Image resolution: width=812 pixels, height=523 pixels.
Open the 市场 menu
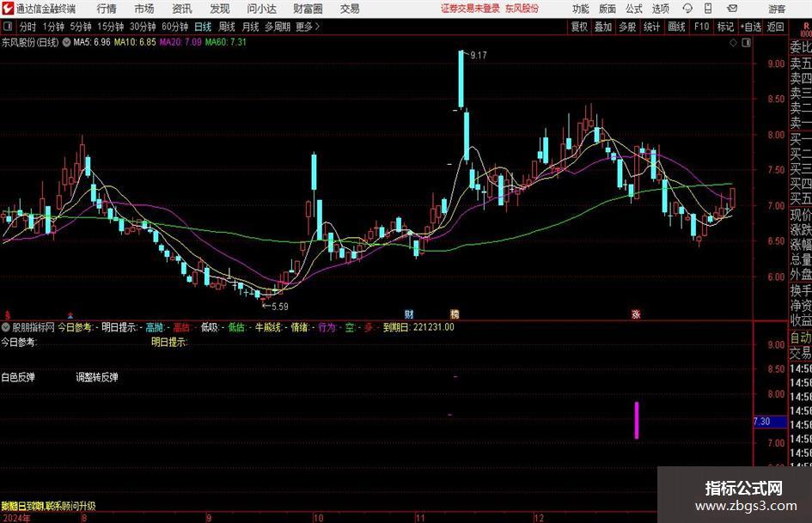(x=144, y=9)
